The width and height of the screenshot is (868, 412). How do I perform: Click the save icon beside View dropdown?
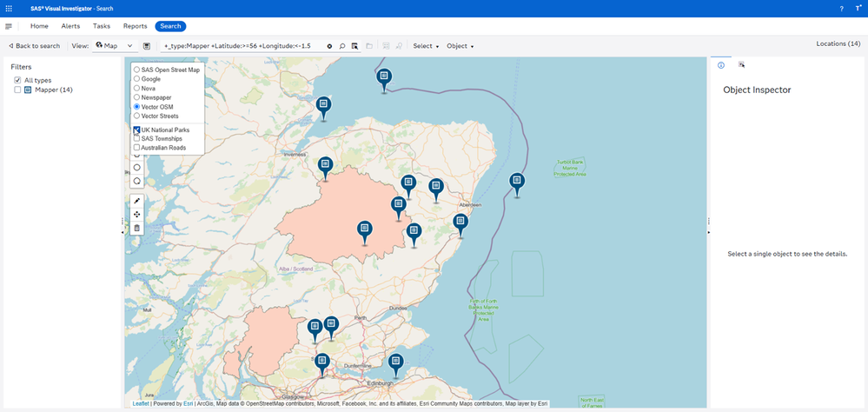(x=147, y=46)
